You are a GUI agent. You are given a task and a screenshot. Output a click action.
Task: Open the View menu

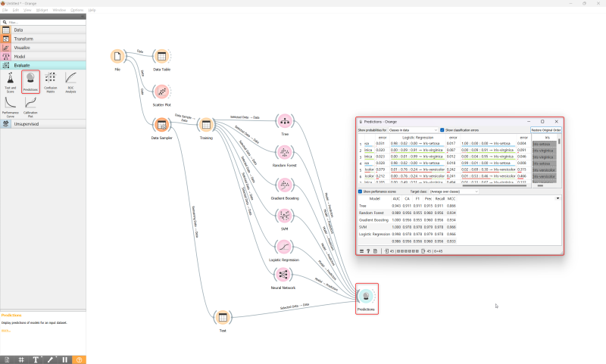[x=27, y=10]
